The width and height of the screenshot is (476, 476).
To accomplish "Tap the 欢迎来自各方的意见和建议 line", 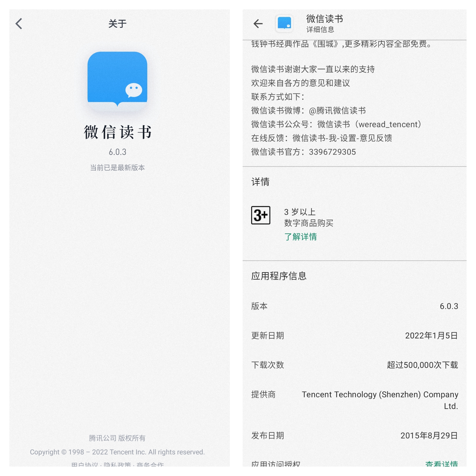I will tap(300, 83).
